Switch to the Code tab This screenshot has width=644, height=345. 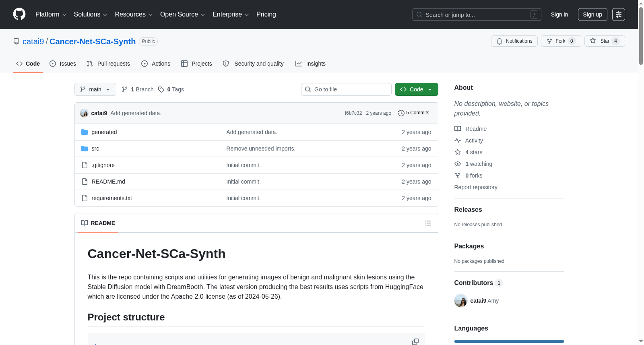(x=28, y=64)
